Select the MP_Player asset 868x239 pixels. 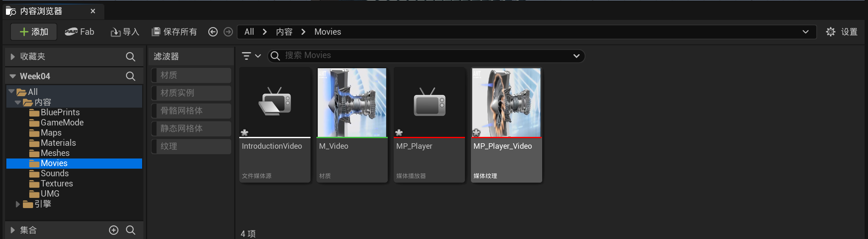tap(429, 125)
